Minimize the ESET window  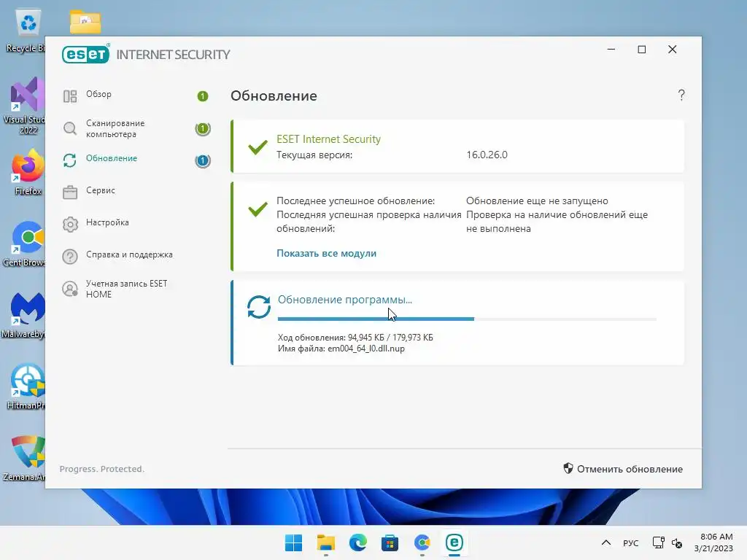[611, 50]
